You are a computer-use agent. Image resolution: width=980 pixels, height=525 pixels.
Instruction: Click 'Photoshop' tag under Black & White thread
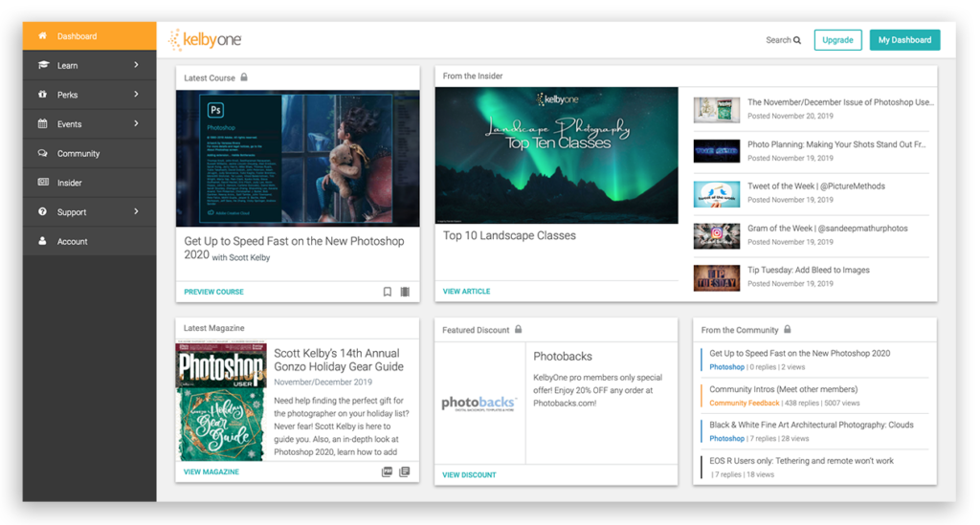(x=726, y=439)
